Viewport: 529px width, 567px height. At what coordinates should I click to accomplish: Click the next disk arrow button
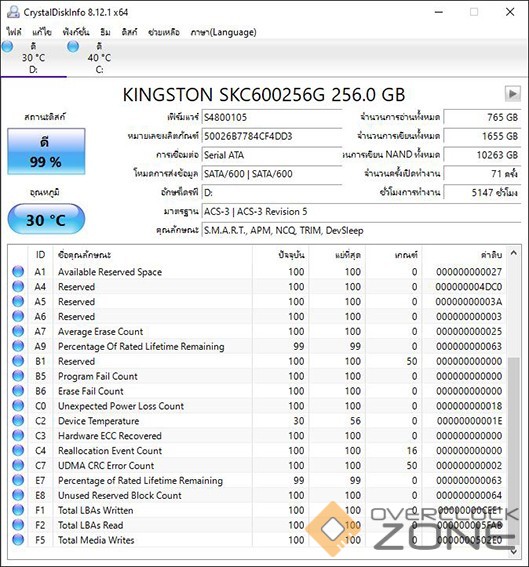[x=512, y=94]
